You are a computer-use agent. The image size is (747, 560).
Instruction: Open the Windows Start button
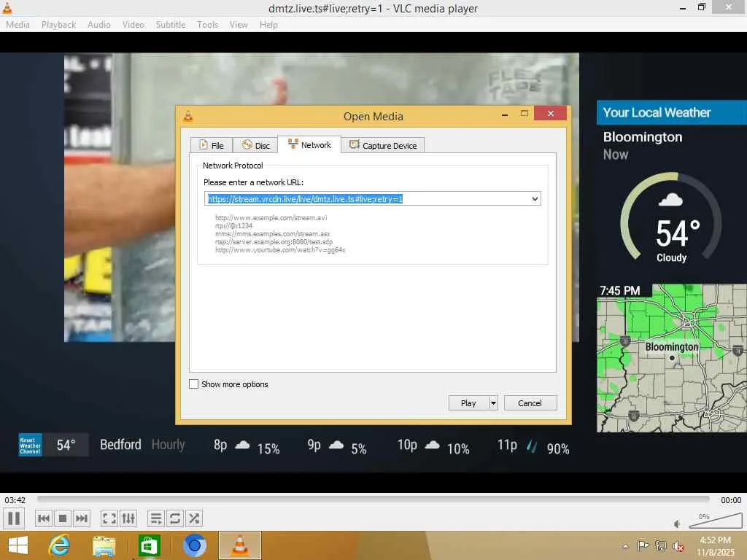point(18,545)
